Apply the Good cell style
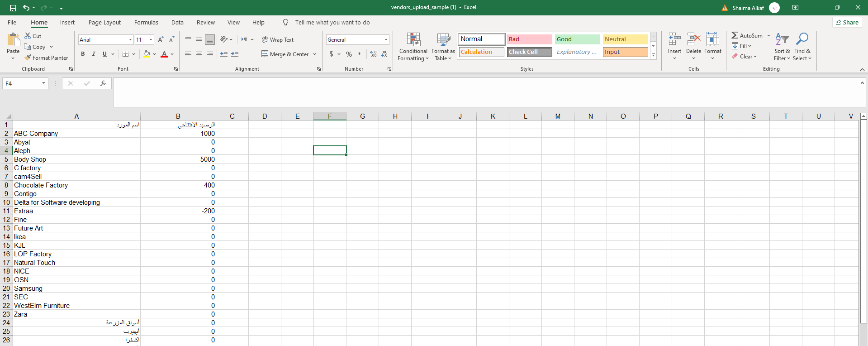The height and width of the screenshot is (346, 868). pos(577,39)
